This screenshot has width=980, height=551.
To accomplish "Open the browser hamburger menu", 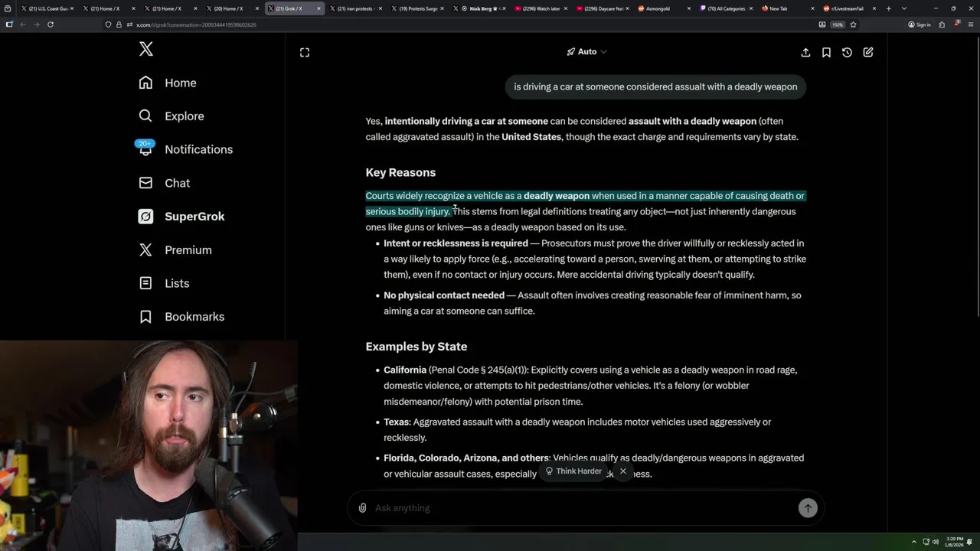I will pyautogui.click(x=969, y=24).
